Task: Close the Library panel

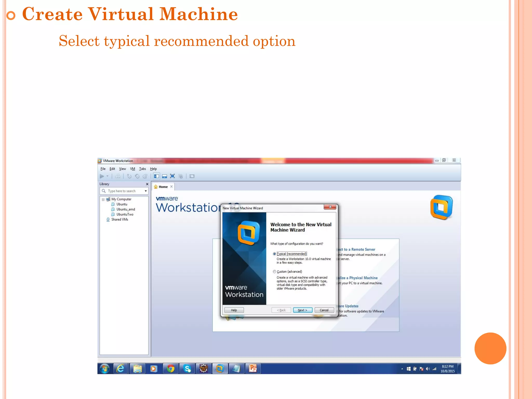Action: [147, 184]
